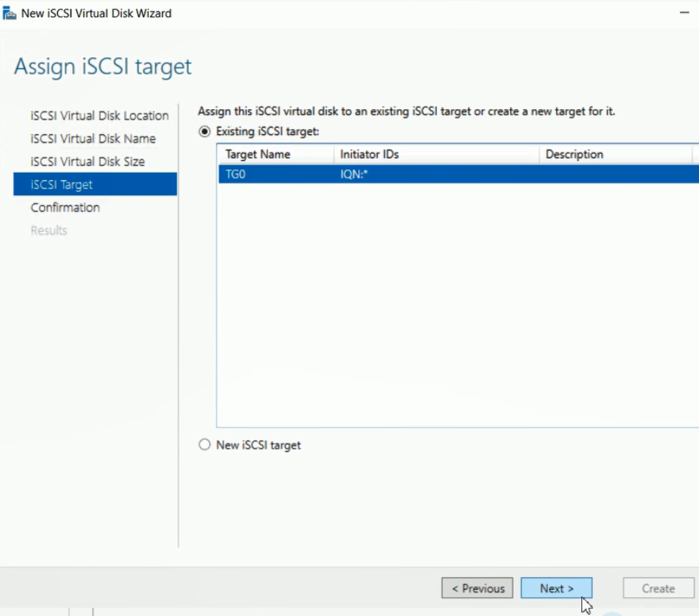Click the wizard icon in the title bar

9,14
